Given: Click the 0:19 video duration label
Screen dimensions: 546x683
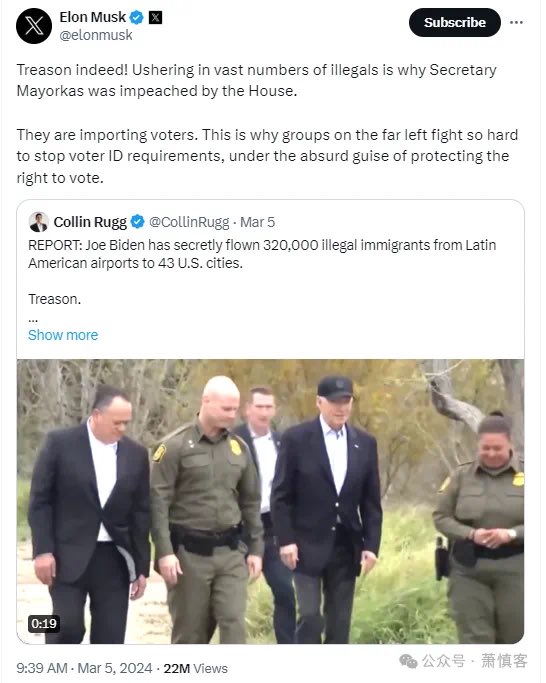Looking at the screenshot, I should click(44, 623).
